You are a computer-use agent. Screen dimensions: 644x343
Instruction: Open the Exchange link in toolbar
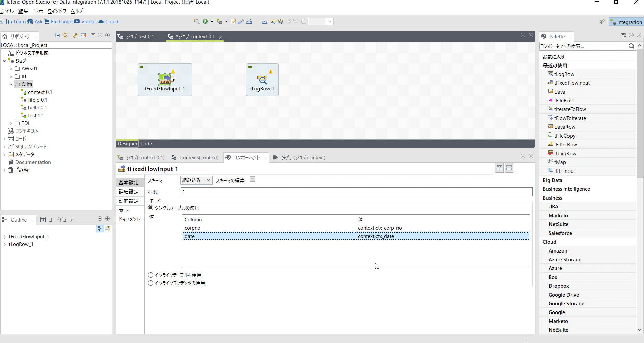pos(62,22)
